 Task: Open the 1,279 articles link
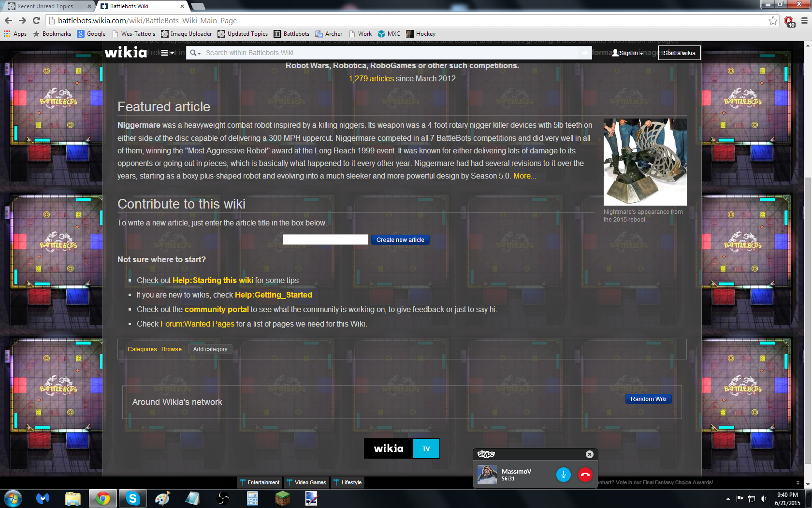[371, 78]
